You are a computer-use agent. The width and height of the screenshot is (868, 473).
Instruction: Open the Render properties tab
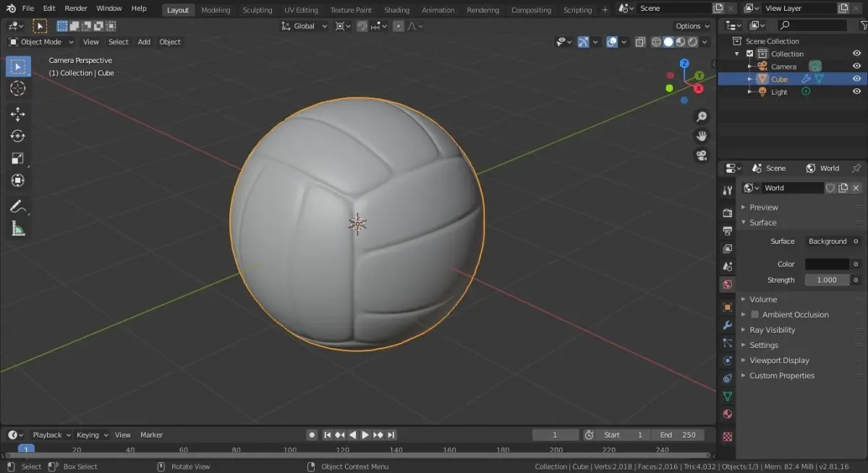(728, 213)
